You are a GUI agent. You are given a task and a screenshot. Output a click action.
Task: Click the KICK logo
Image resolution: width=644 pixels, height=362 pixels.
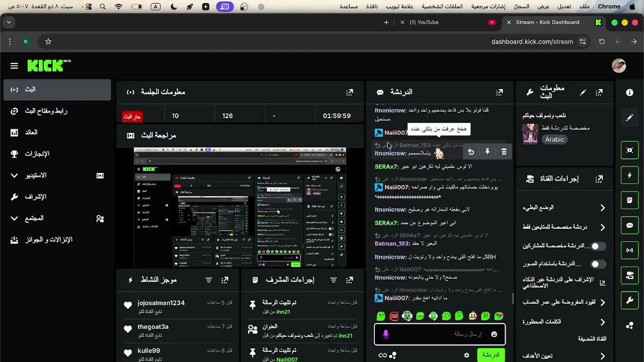[49, 65]
